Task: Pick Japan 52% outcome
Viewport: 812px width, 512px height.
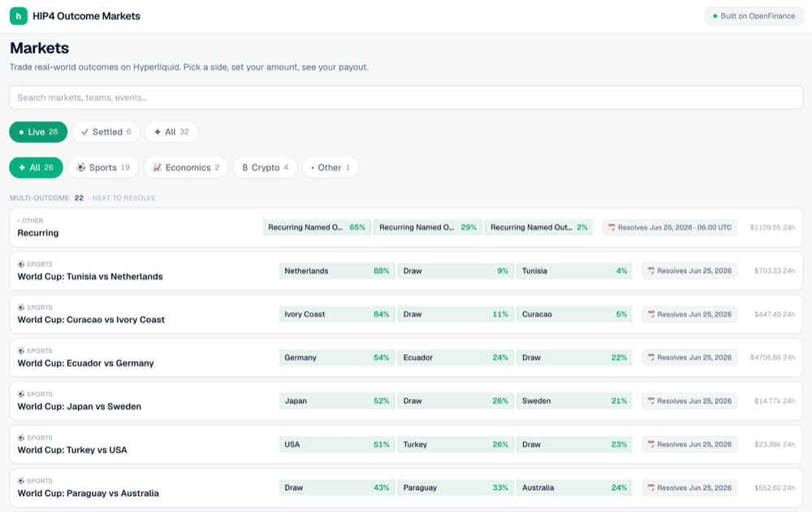Action: [337, 401]
